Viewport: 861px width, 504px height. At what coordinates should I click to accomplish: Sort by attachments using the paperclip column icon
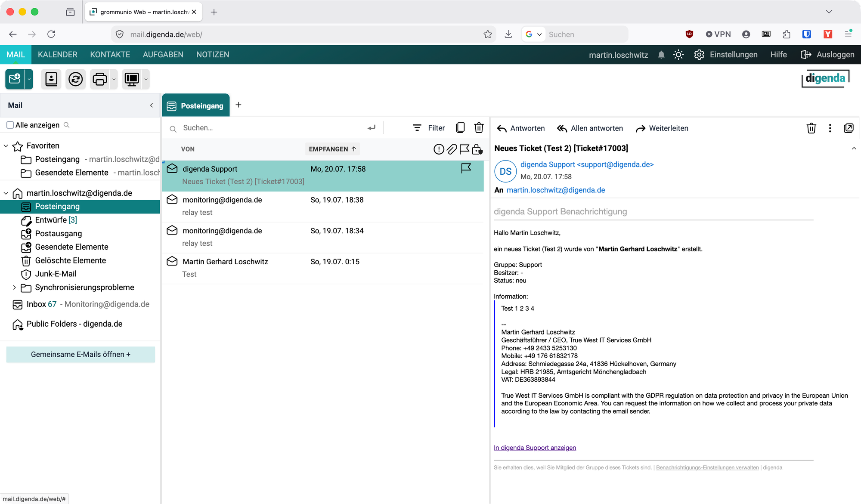(x=452, y=149)
